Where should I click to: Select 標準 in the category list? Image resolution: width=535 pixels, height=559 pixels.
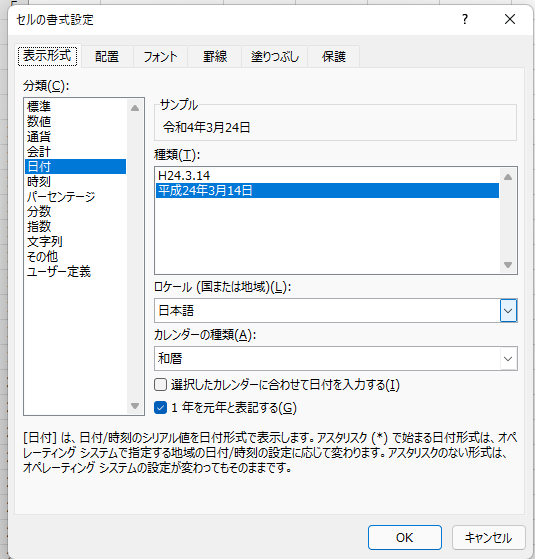click(x=76, y=106)
